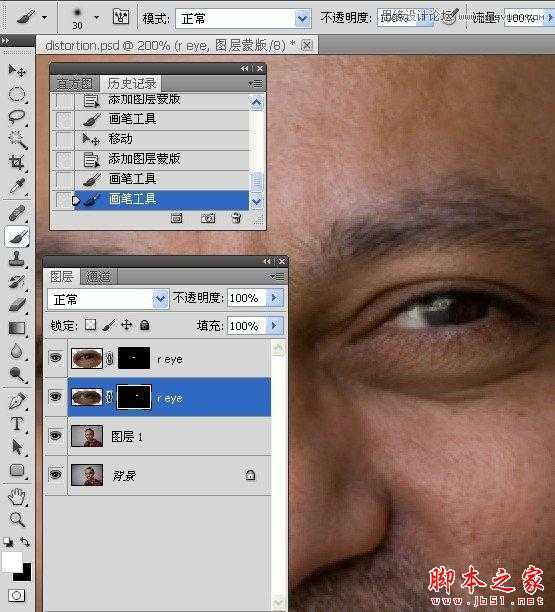Image resolution: width=555 pixels, height=612 pixels.
Task: Choose the Path Selection tool
Action: [17, 447]
